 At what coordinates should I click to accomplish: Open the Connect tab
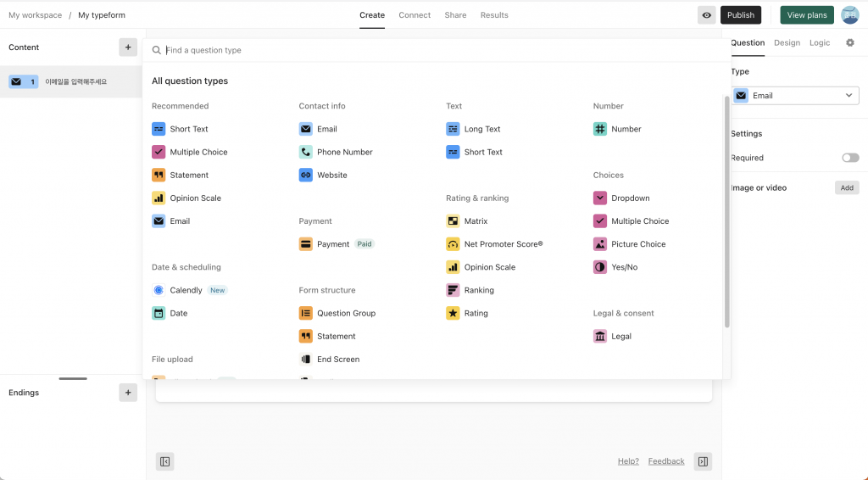[415, 15]
